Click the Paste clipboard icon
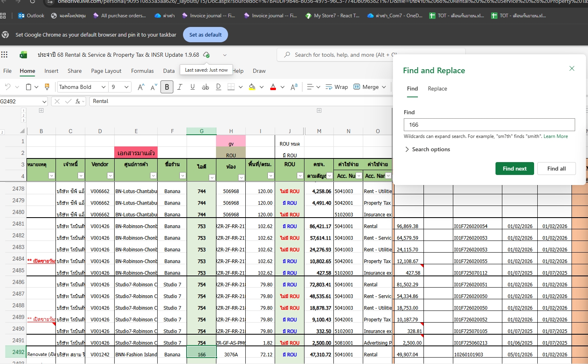 point(29,87)
